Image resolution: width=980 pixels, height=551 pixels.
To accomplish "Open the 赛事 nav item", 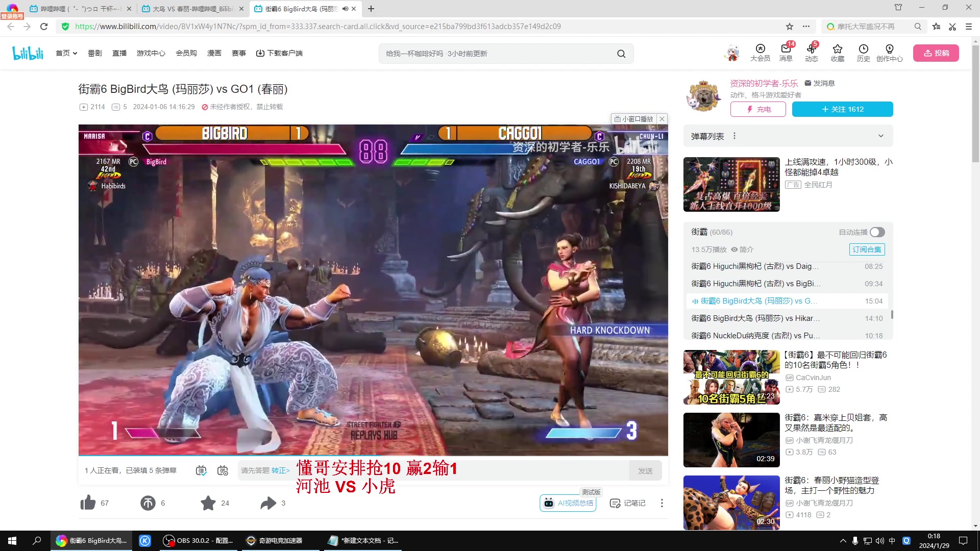I will [x=239, y=53].
